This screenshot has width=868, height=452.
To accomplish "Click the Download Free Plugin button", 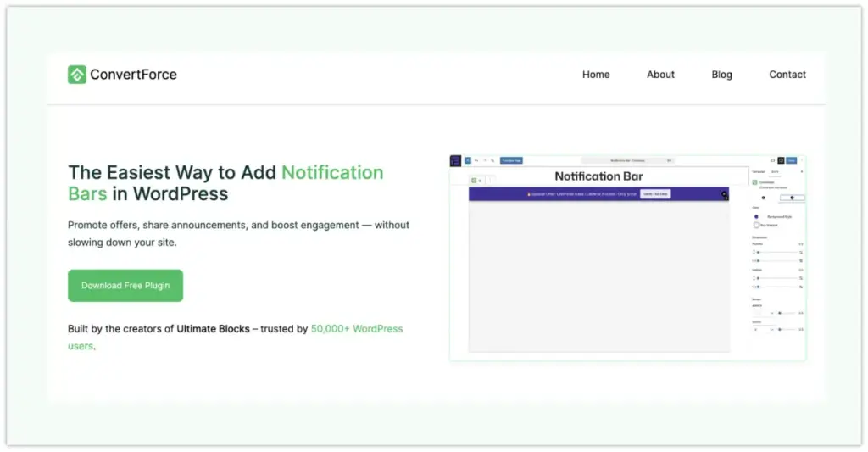I will tap(125, 286).
